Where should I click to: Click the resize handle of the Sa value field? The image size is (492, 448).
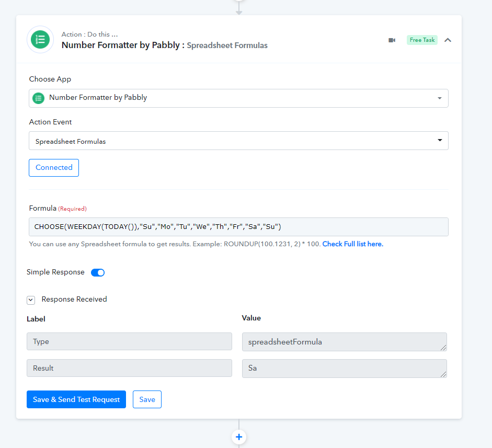click(x=443, y=374)
